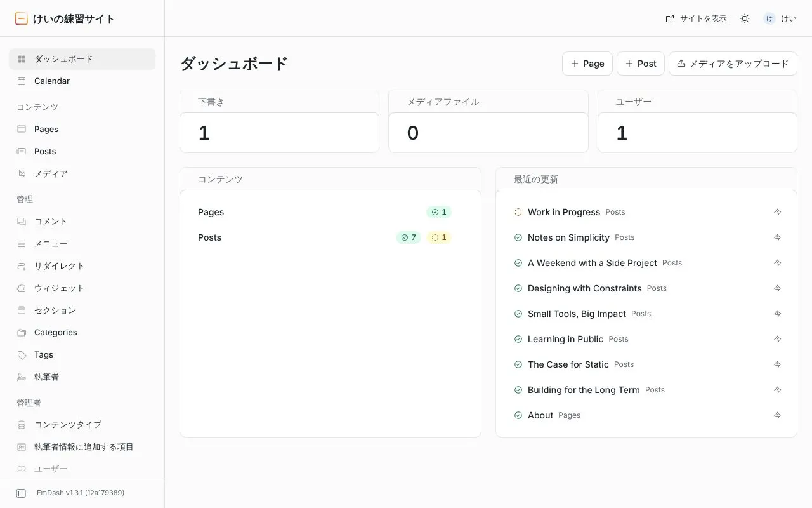
Task: Click the Posts draft count badge
Action: coord(439,237)
